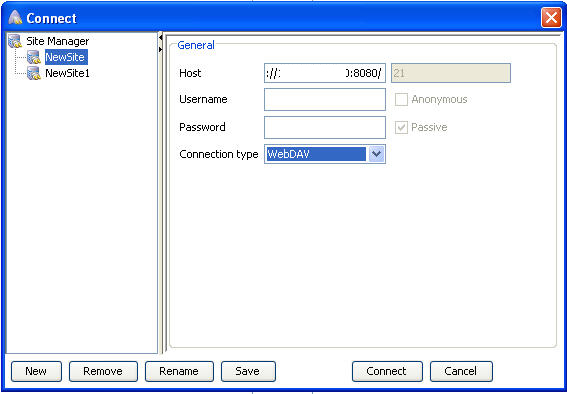This screenshot has width=567, height=394.
Task: Click the Site Manager root icon
Action: pos(15,41)
